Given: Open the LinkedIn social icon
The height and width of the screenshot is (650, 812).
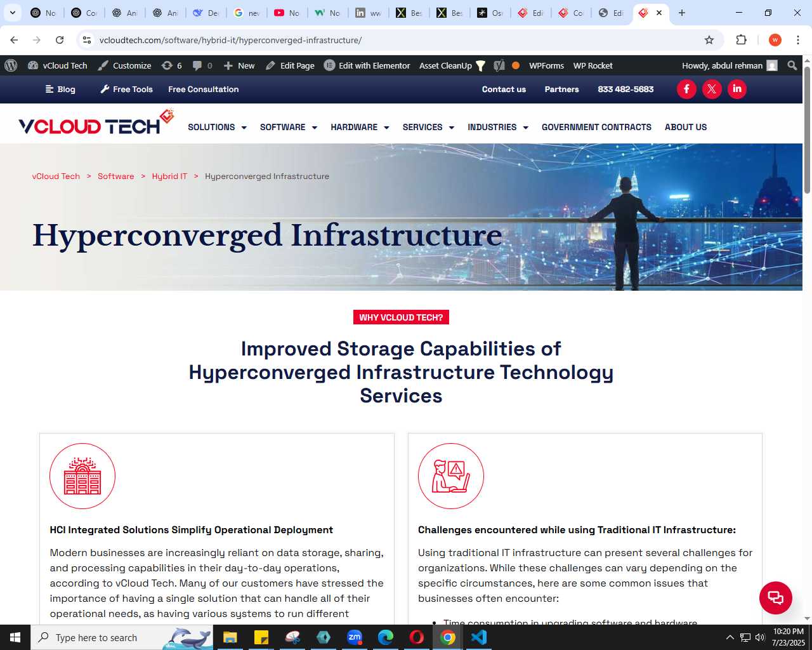Looking at the screenshot, I should [x=737, y=89].
